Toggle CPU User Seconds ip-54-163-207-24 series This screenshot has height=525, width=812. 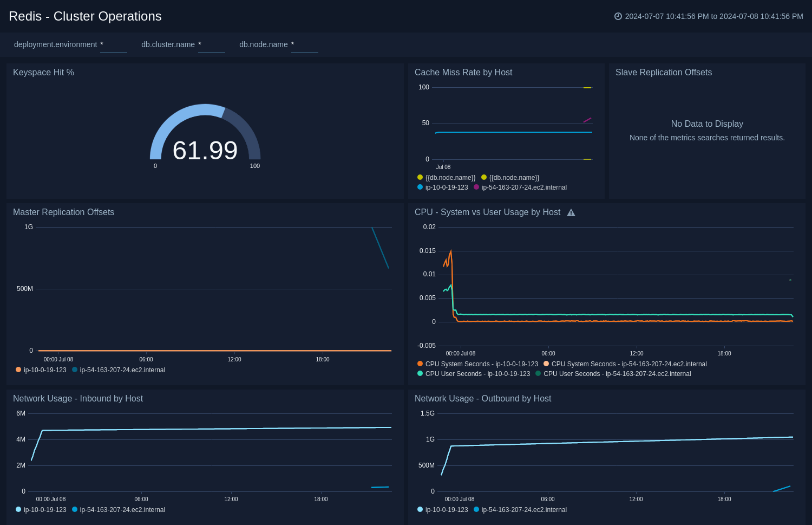point(613,374)
